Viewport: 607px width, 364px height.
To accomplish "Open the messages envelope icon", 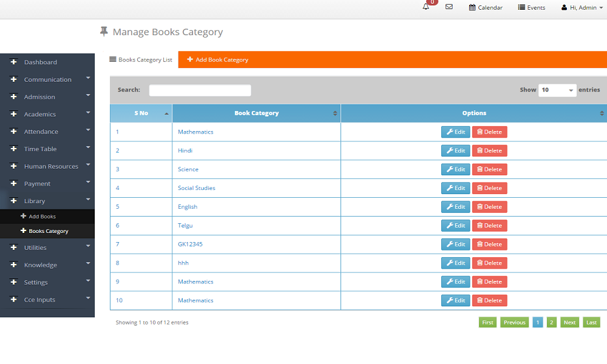I will (449, 7).
